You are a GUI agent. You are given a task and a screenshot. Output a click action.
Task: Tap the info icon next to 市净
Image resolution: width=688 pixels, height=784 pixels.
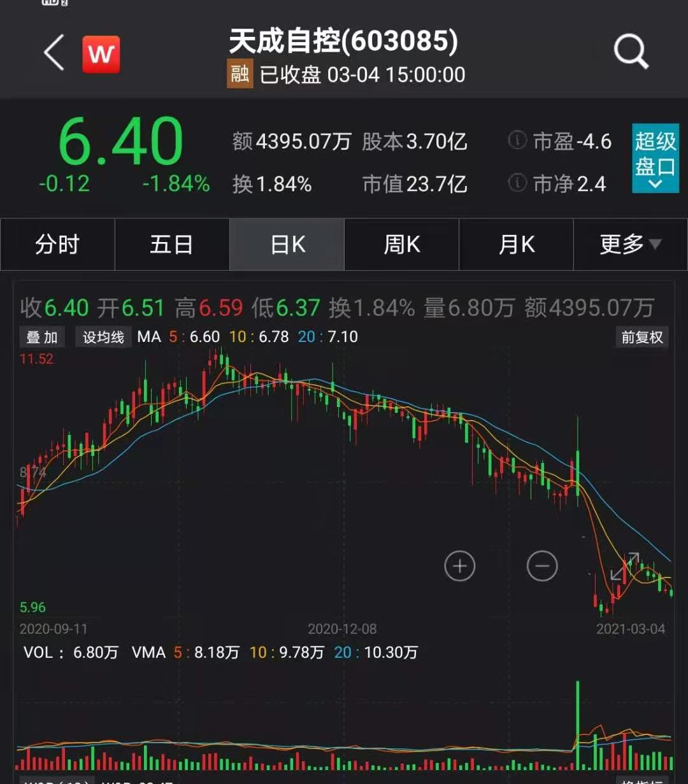[x=517, y=184]
